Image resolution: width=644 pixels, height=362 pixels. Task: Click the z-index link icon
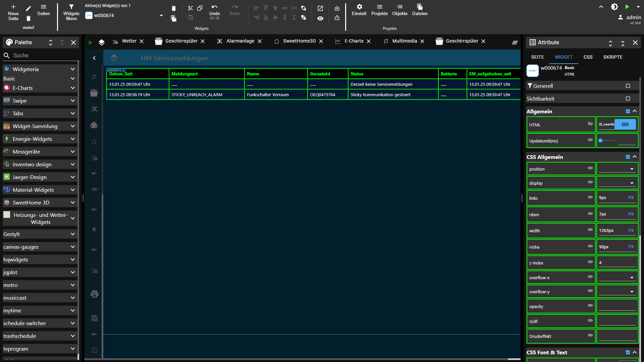(x=590, y=262)
